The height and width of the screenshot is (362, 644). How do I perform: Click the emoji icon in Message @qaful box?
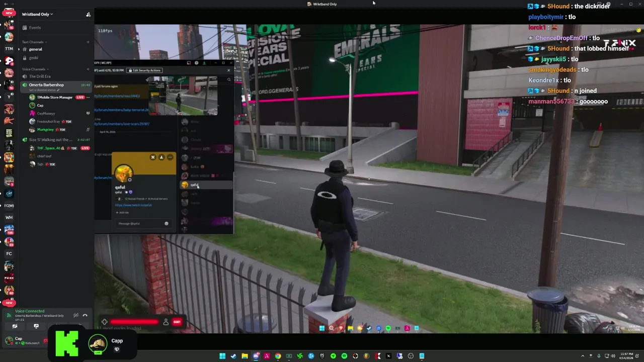click(x=167, y=223)
